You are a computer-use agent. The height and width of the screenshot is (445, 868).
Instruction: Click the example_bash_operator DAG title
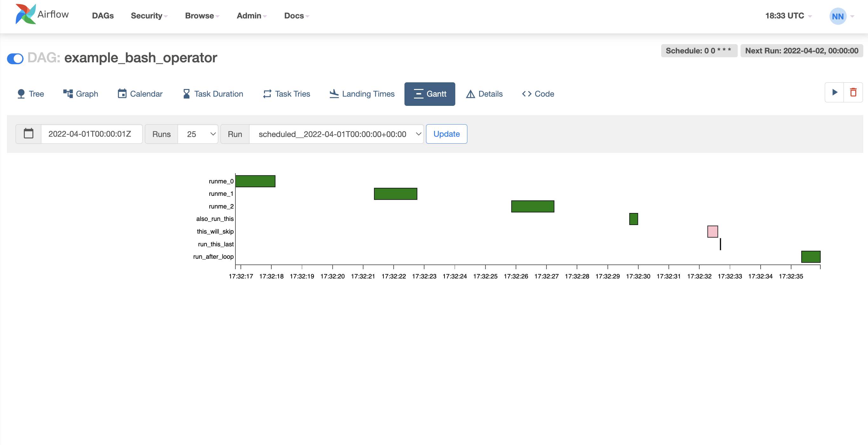140,58
